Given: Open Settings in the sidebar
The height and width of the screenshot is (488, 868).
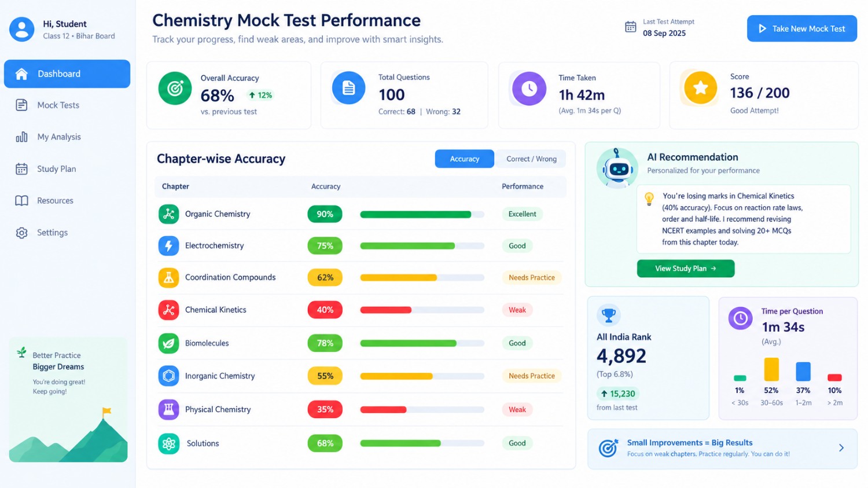Looking at the screenshot, I should [x=67, y=232].
